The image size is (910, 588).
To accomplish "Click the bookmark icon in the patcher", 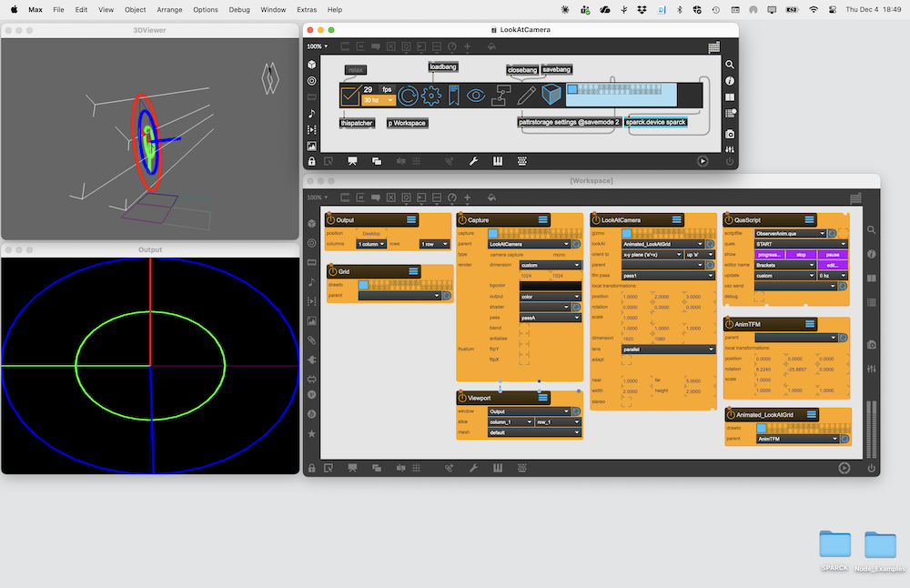I will pyautogui.click(x=453, y=95).
